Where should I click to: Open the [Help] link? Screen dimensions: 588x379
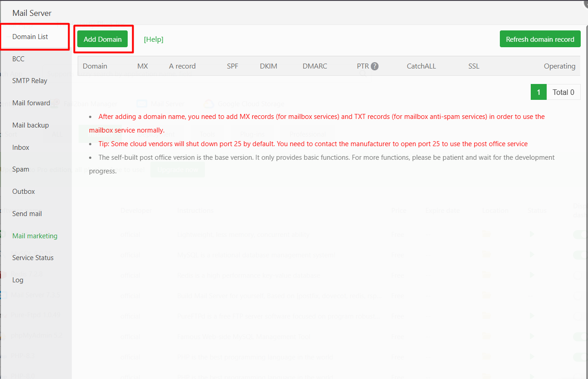coord(154,39)
